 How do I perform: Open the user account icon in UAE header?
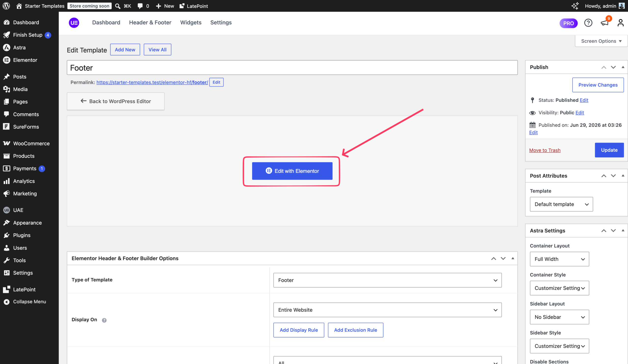[x=621, y=23]
